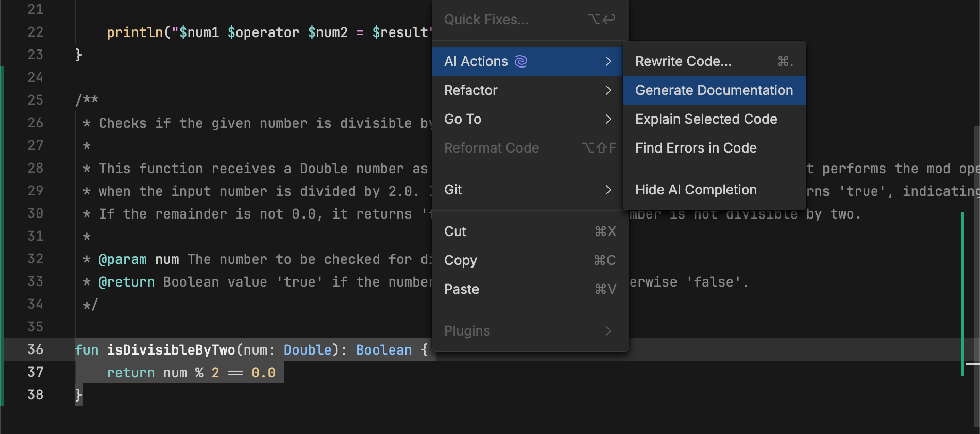The image size is (980, 434).
Task: Choose Copy from the context menu
Action: pos(461,261)
